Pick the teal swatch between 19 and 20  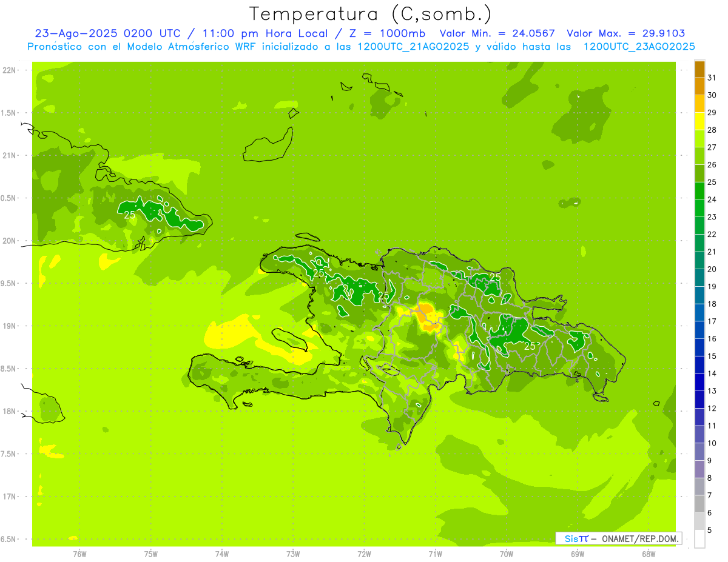[x=699, y=278]
